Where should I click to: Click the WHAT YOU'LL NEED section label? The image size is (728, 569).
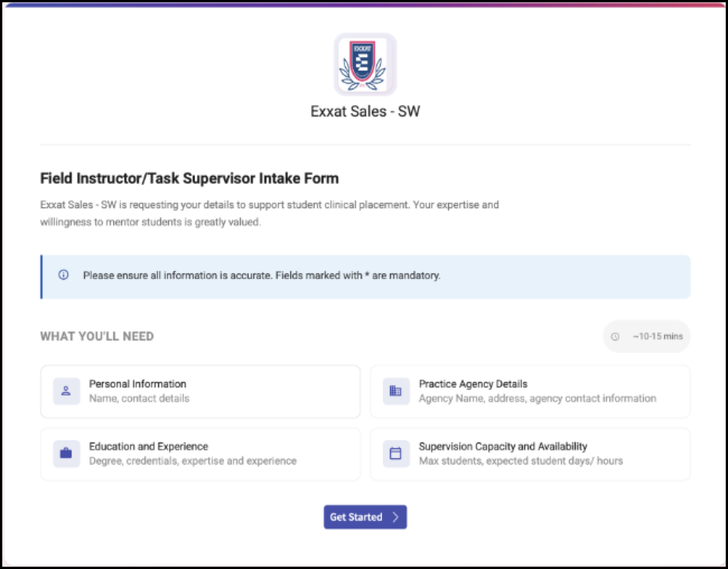coord(97,337)
